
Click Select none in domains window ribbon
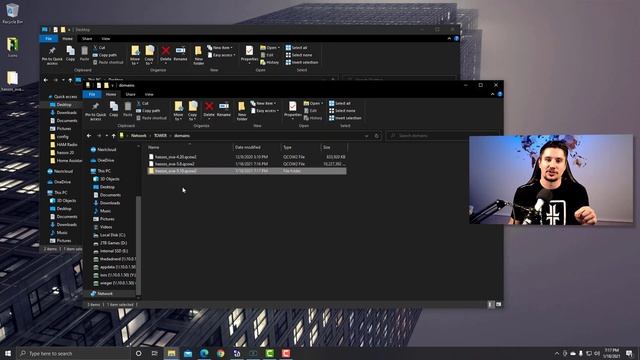[x=342, y=111]
